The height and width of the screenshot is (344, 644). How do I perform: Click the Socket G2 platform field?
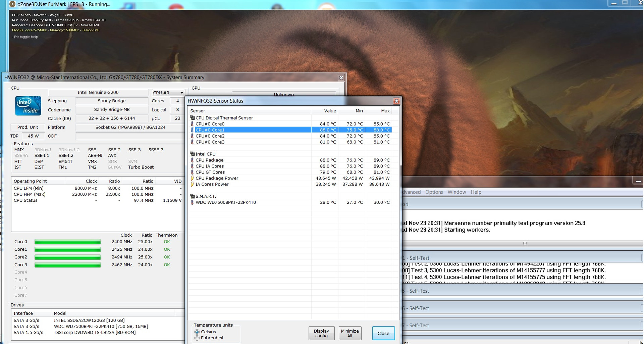[x=130, y=127]
